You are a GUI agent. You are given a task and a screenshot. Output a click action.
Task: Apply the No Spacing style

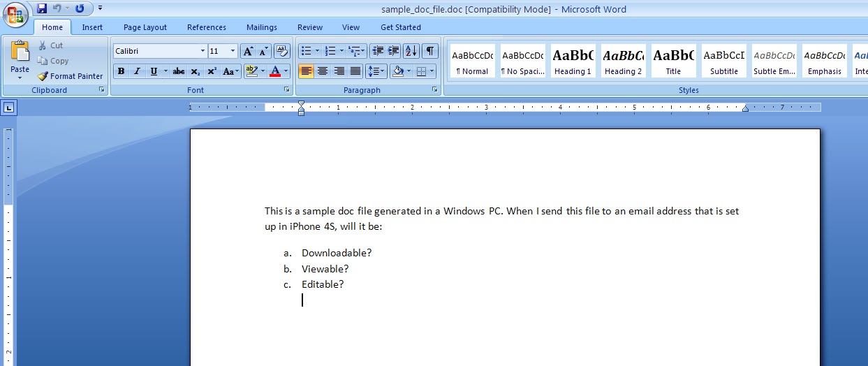pyautogui.click(x=523, y=61)
